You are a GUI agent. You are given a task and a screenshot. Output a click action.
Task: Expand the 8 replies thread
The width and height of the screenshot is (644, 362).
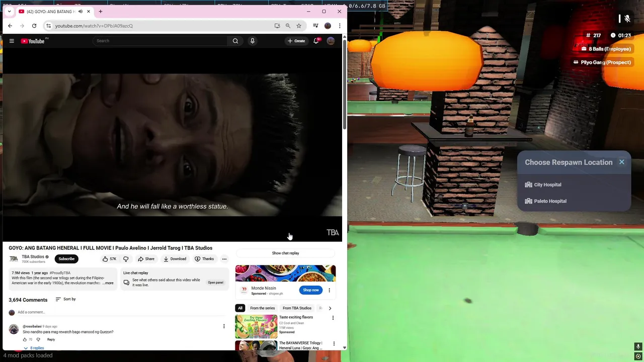[34, 348]
